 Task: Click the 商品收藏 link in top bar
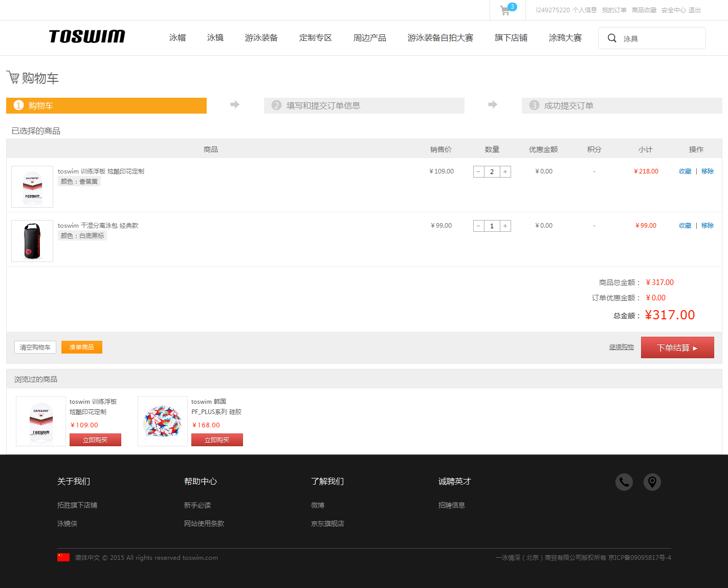tap(644, 10)
